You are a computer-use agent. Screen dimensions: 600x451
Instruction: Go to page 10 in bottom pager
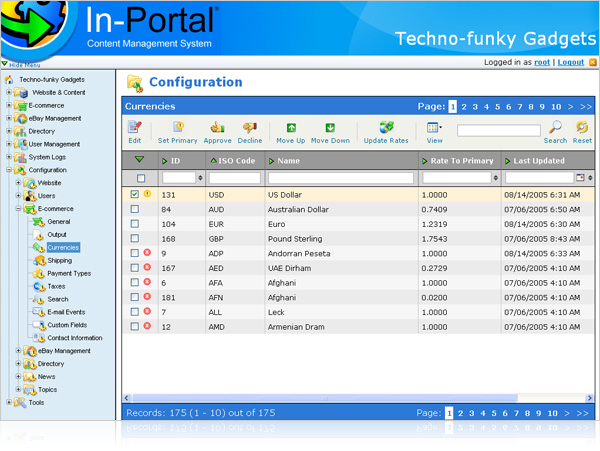click(x=552, y=413)
